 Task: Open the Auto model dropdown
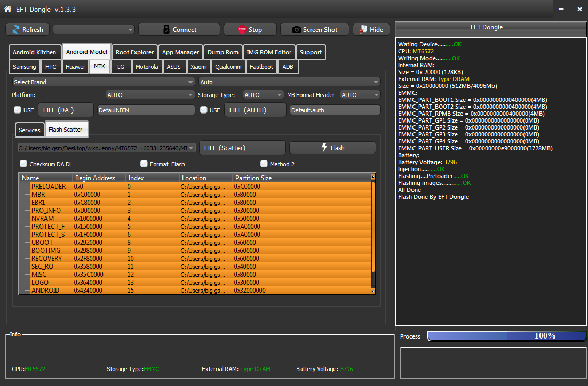pos(289,82)
